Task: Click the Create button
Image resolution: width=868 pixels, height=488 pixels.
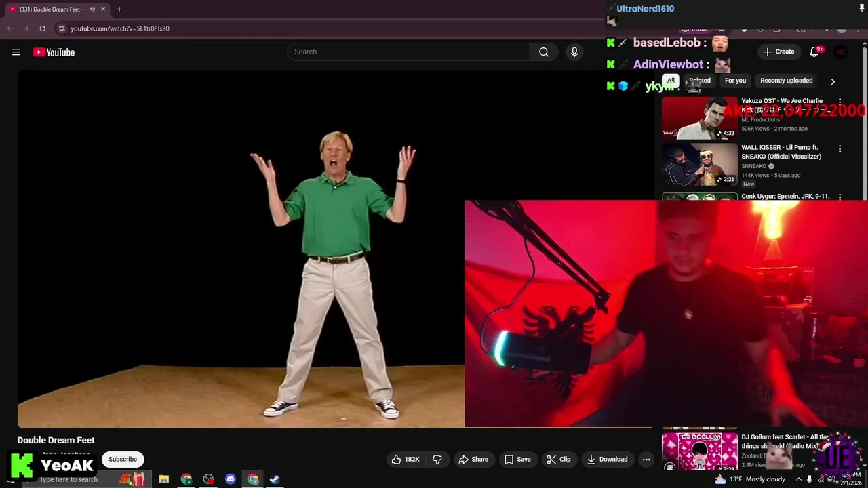Action: click(x=778, y=52)
